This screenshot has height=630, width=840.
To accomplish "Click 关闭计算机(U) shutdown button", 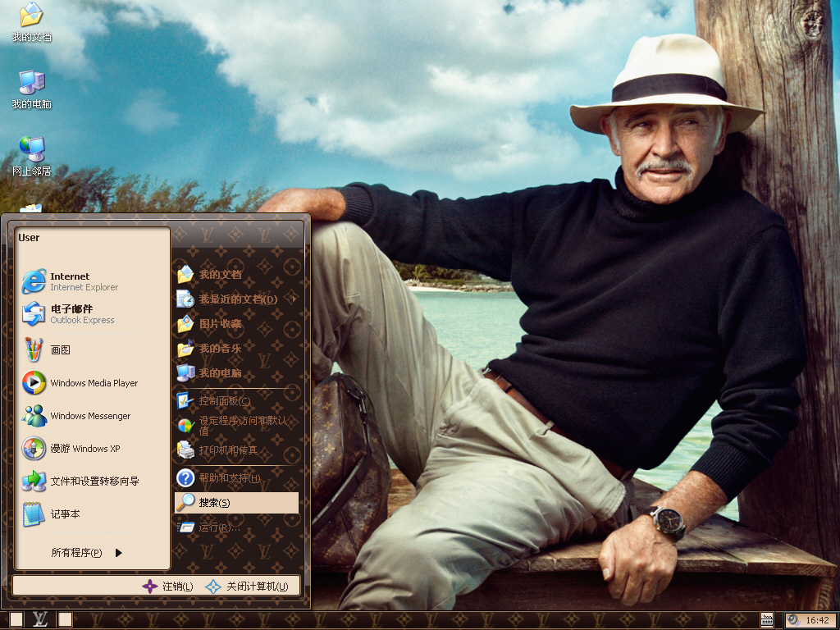I will [x=247, y=586].
